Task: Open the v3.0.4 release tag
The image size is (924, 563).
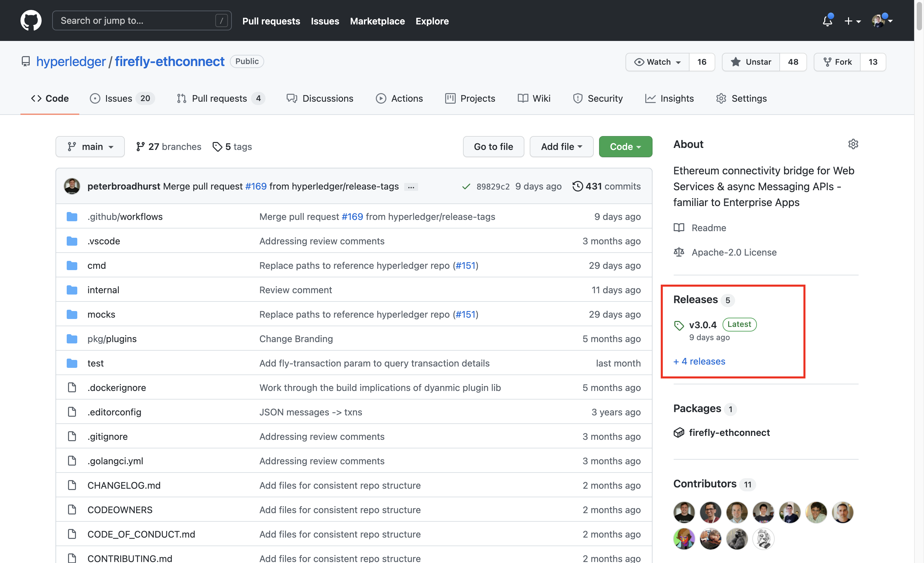Action: (x=702, y=325)
